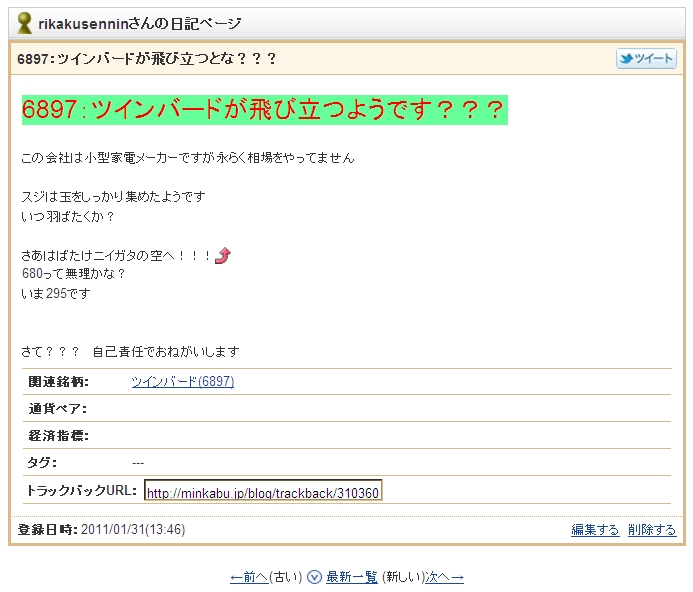Viewport: 693px width, 592px height.
Task: Click the トラックバックURL: label
Action: (82, 490)
